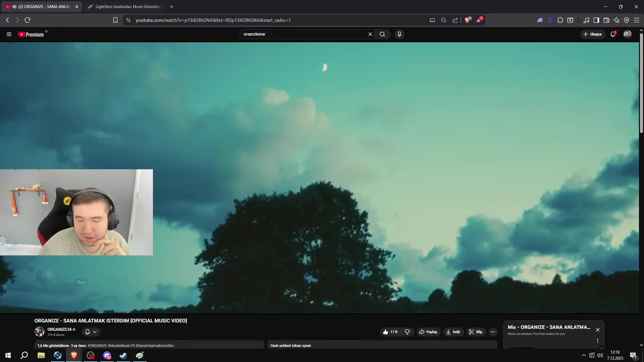Click the webcam overlay in video
This screenshot has height=362, width=644.
76,212
